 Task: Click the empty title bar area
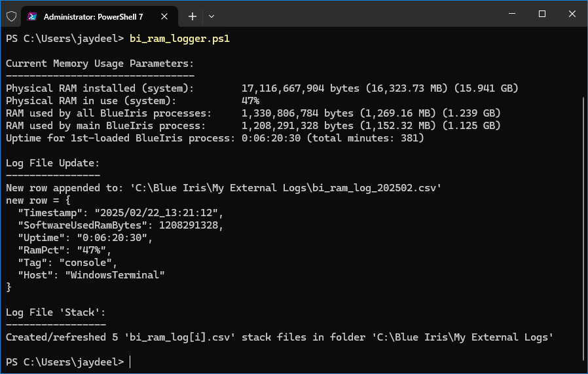click(x=356, y=15)
